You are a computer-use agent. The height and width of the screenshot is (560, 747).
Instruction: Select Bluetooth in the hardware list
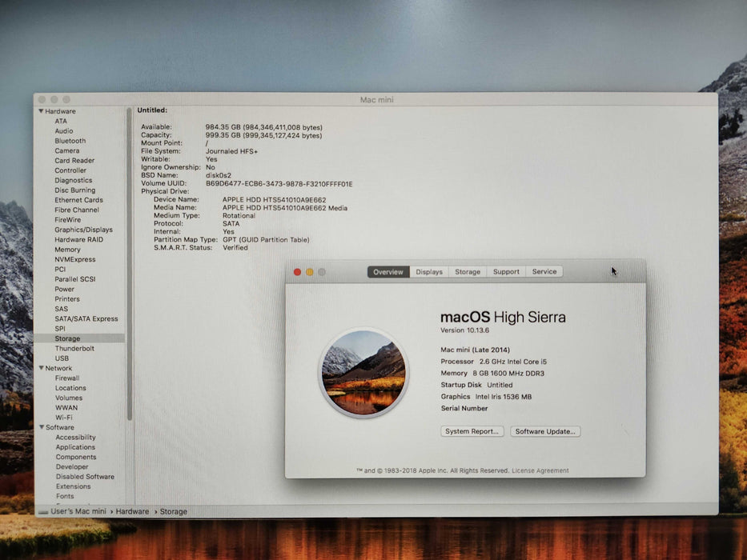(x=70, y=141)
